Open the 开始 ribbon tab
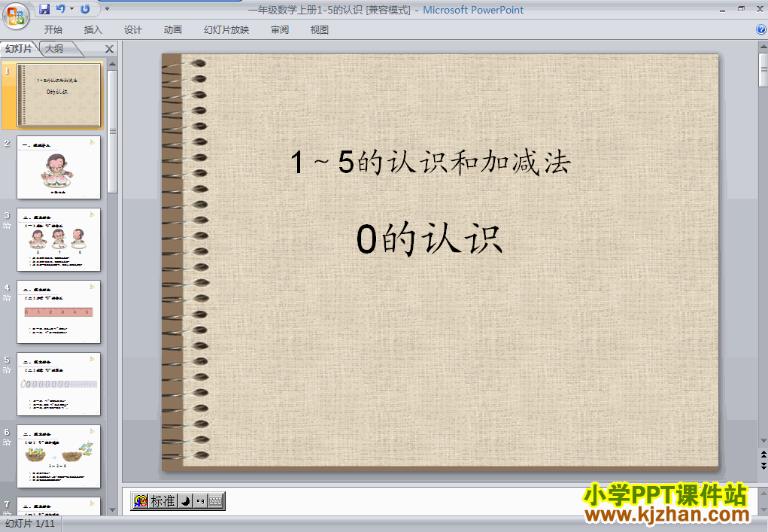Image resolution: width=768 pixels, height=532 pixels. [53, 30]
